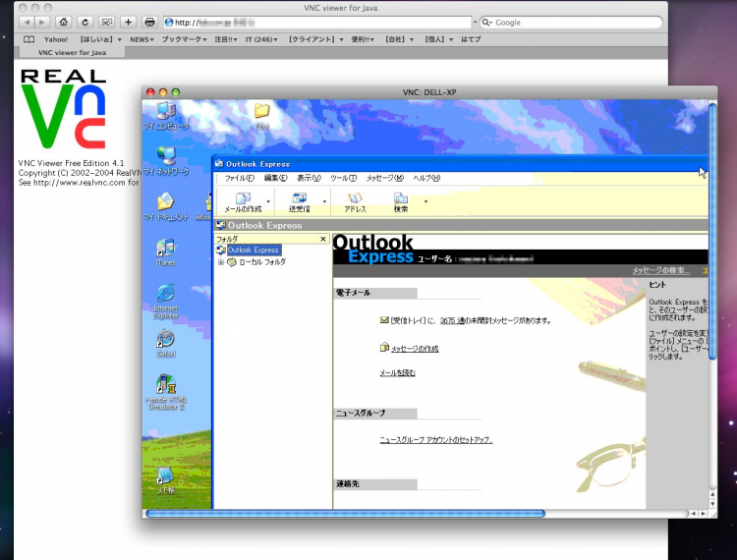Go back in the Safari browser
Image resolution: width=737 pixels, height=560 pixels.
pos(28,22)
